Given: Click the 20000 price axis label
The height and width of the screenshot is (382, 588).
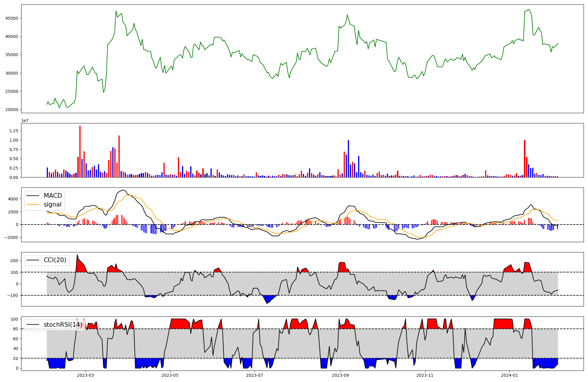Looking at the screenshot, I should point(11,110).
